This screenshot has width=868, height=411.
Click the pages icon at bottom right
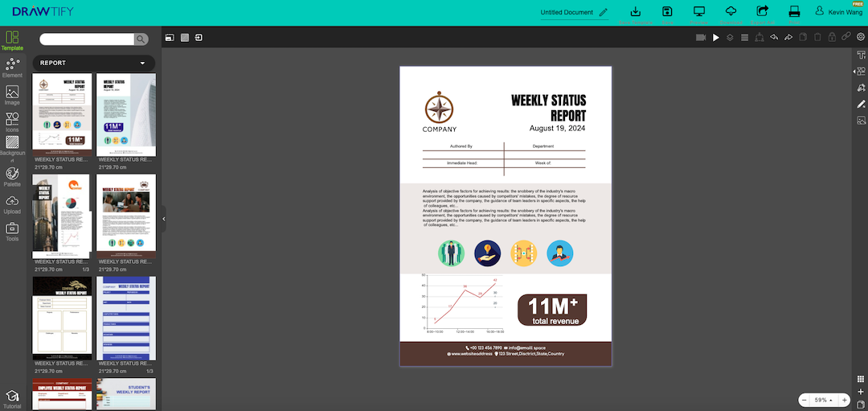860,404
